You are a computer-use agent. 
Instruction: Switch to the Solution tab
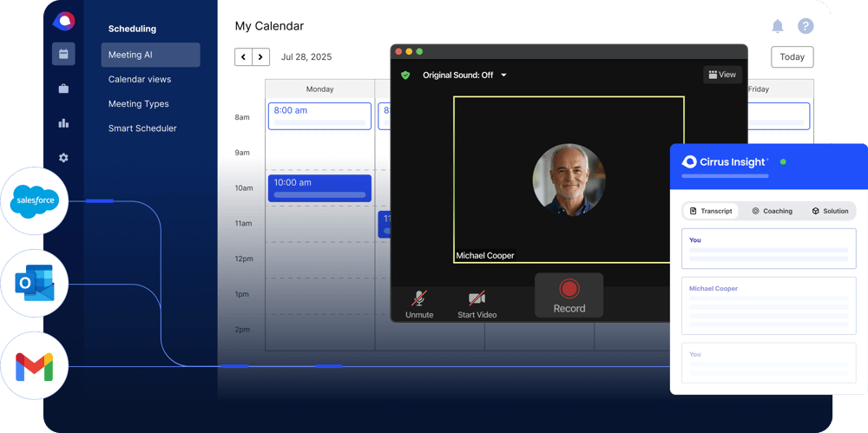tap(830, 211)
